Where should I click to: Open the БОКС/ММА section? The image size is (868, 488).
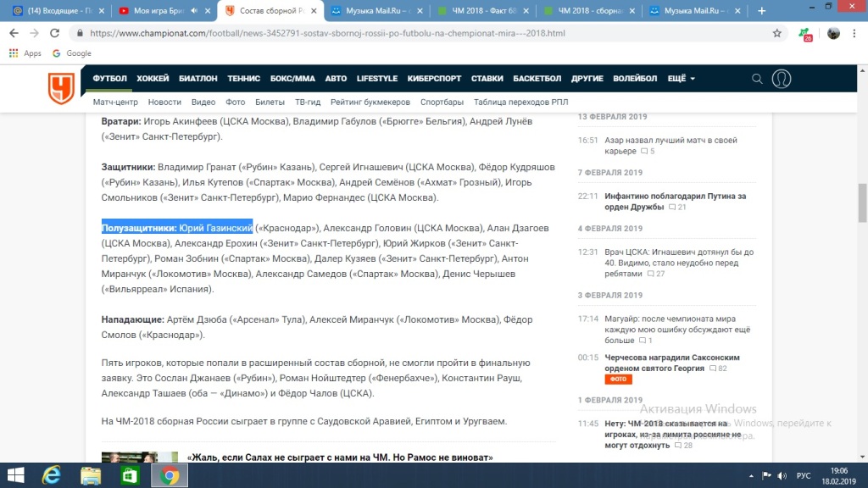(292, 79)
